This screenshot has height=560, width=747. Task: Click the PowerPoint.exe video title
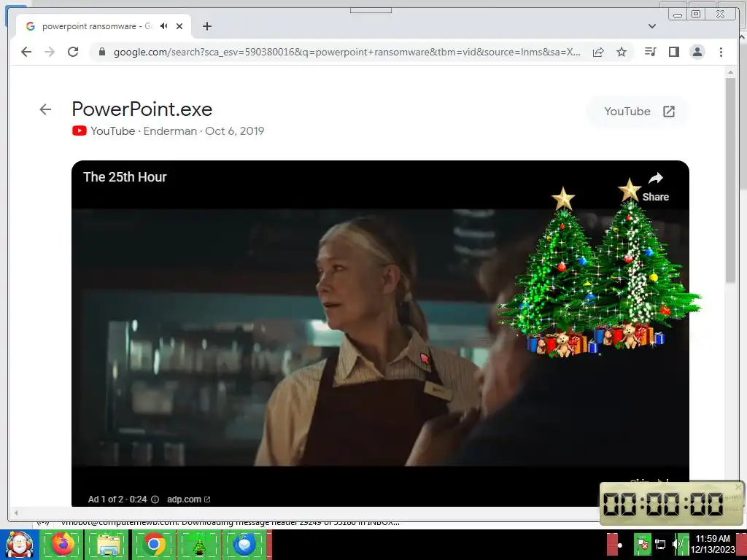click(x=142, y=109)
